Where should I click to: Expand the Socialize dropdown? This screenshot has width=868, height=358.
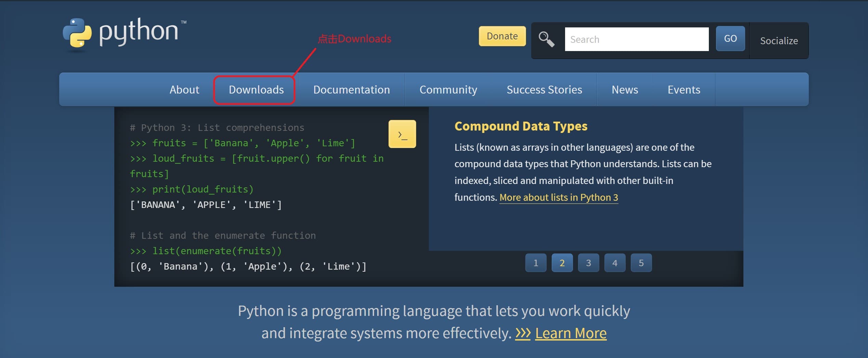point(779,40)
